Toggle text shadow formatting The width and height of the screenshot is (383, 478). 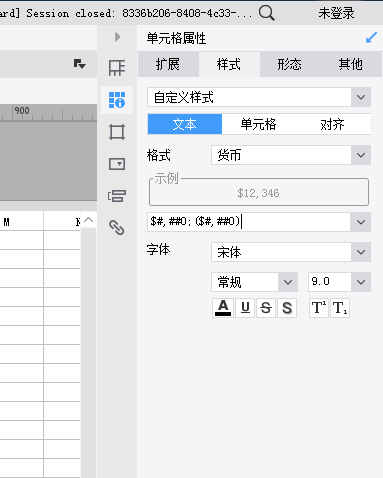point(287,308)
